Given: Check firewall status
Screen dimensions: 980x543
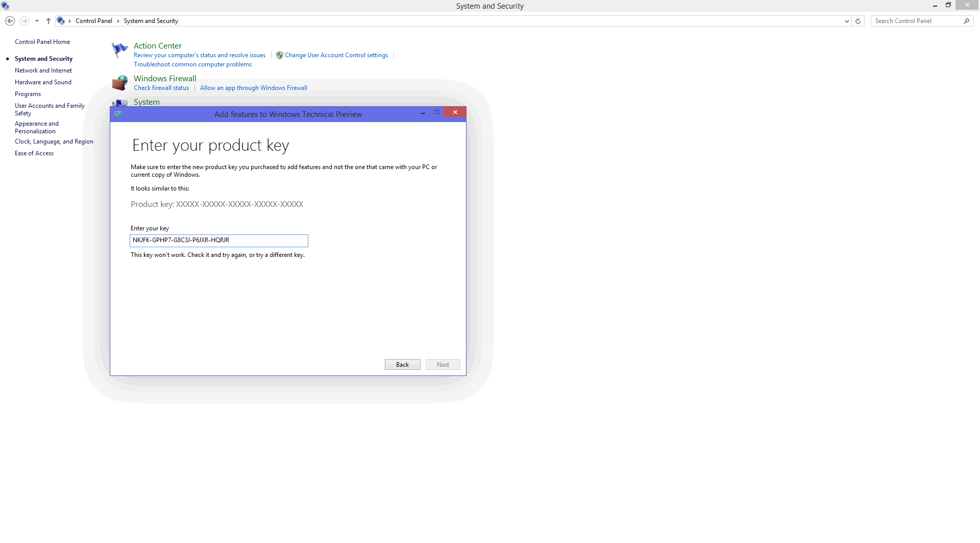Looking at the screenshot, I should tap(161, 88).
